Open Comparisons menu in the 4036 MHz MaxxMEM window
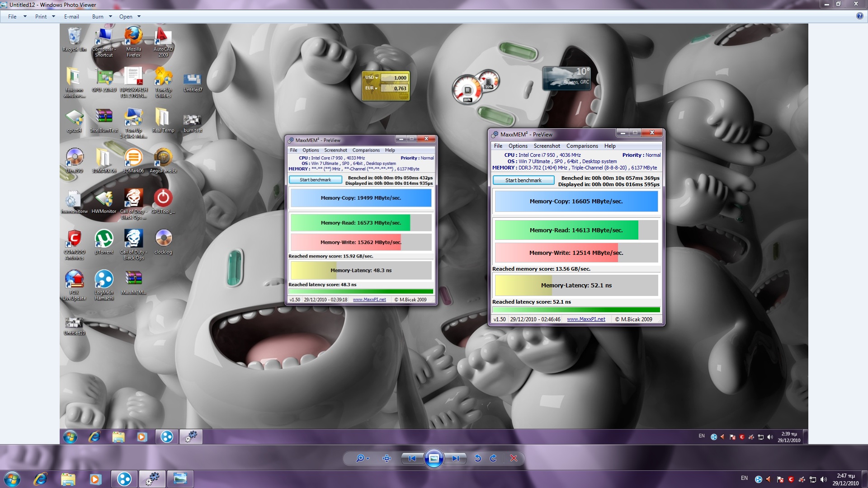This screenshot has width=868, height=488. pos(582,146)
